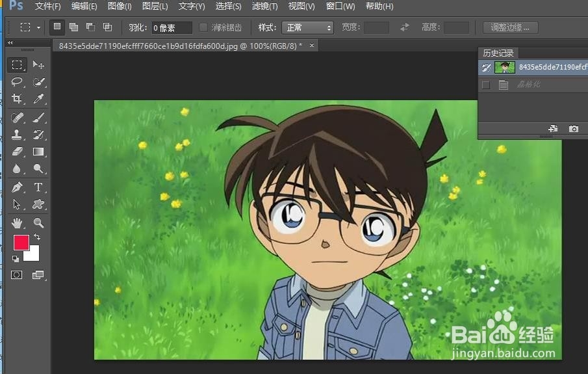This screenshot has height=374, width=588.
Task: Toggle Quick Mask mode
Action: click(16, 275)
